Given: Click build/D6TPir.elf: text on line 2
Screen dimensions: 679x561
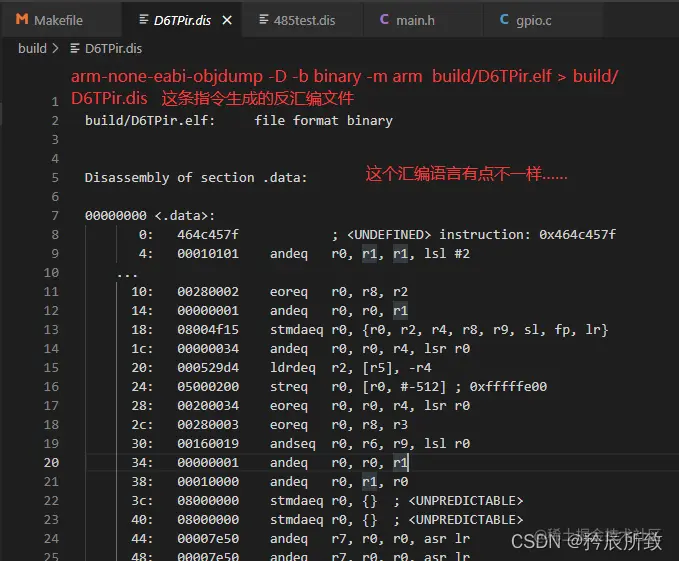Looking at the screenshot, I should click(150, 120).
